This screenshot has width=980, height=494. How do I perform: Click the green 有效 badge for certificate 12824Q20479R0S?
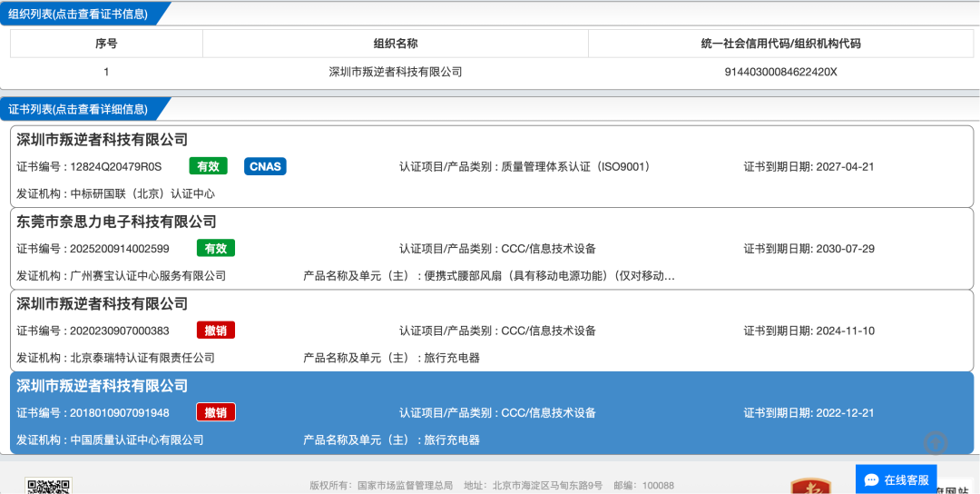208,166
